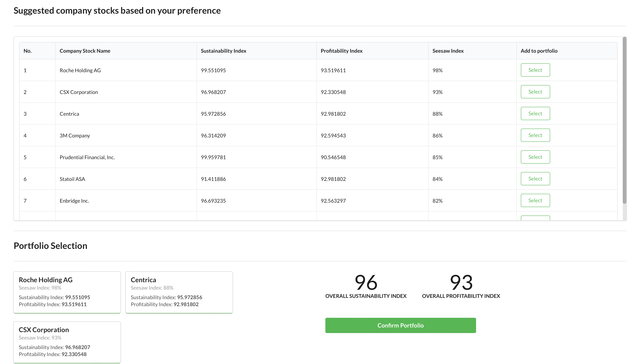This screenshot has width=643, height=364.
Task: Click Select button for CSX Corporation
Action: click(x=535, y=92)
